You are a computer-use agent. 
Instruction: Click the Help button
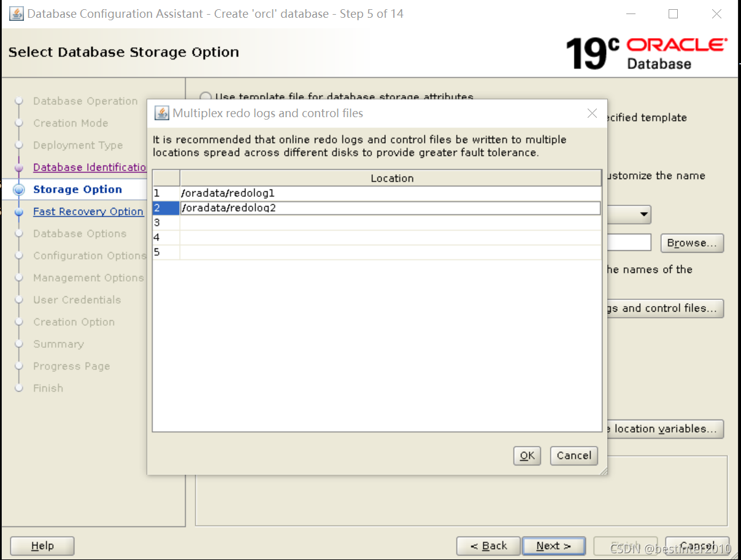[x=42, y=546]
